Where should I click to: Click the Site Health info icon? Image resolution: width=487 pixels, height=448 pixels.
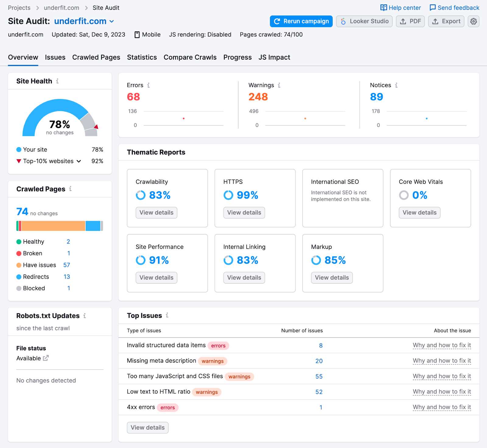tap(57, 81)
